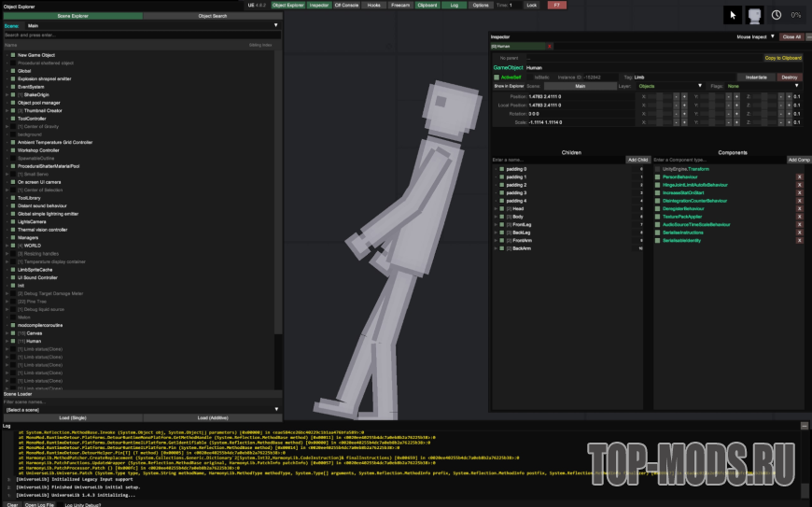Toggle the Object Explorer toolbar button
Image resolution: width=812 pixels, height=507 pixels.
tap(287, 6)
